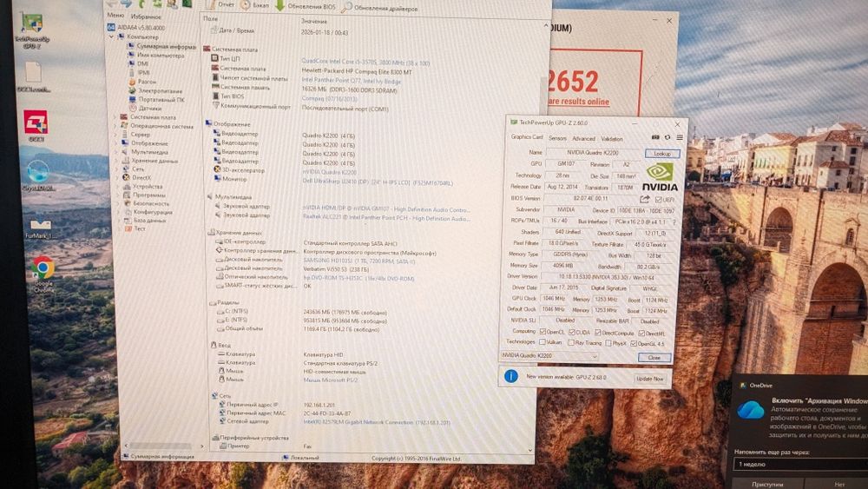Click the Lookup button in GPU-Z
868x489 pixels.
(662, 154)
